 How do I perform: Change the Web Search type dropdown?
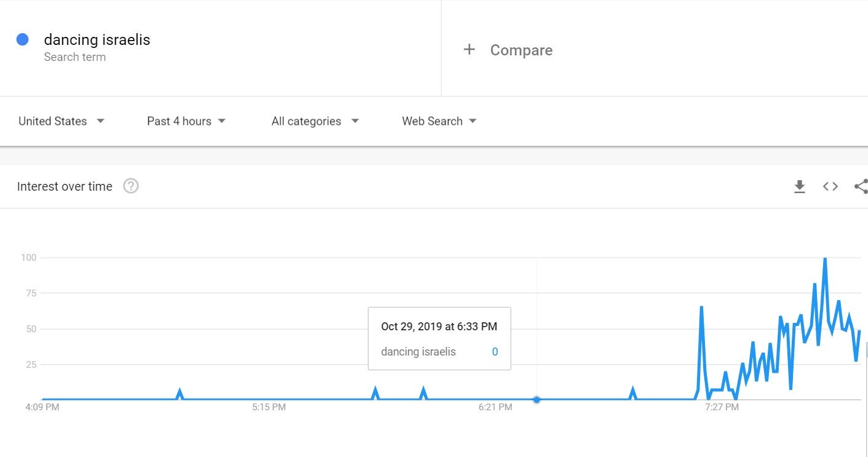pyautogui.click(x=439, y=121)
